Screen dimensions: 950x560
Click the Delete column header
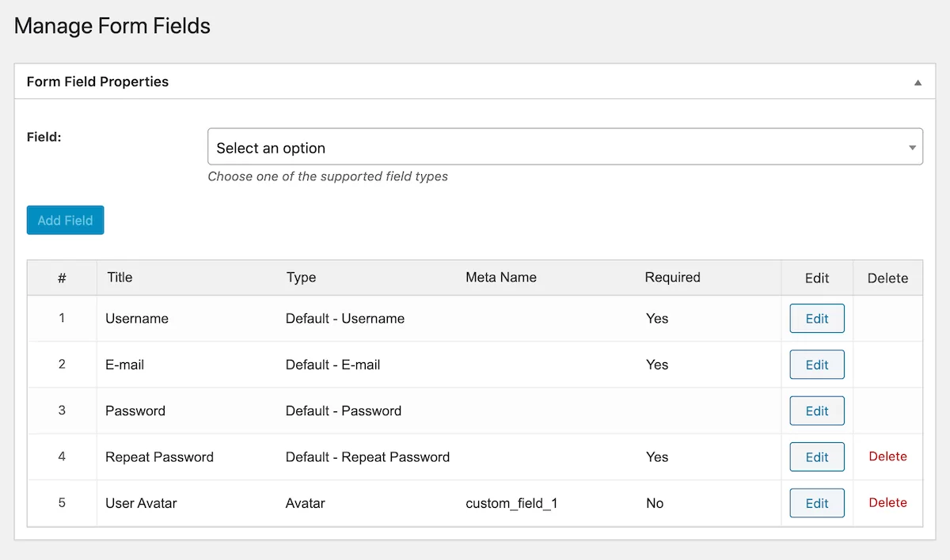tap(887, 278)
